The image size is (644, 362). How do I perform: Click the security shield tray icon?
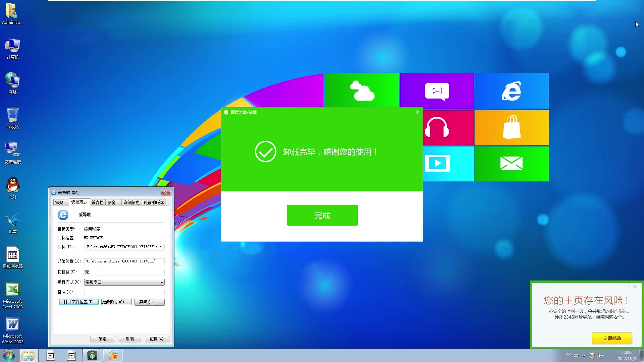(592, 355)
